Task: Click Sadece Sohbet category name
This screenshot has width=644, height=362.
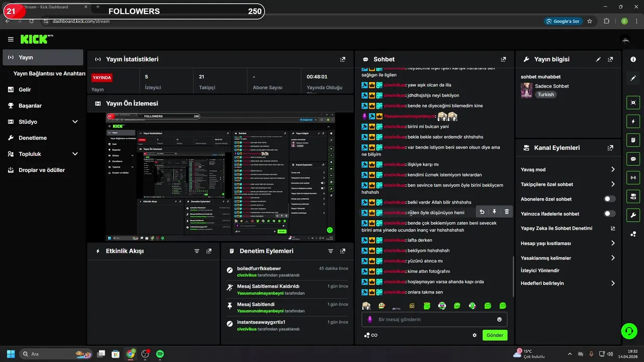Action: click(x=552, y=86)
